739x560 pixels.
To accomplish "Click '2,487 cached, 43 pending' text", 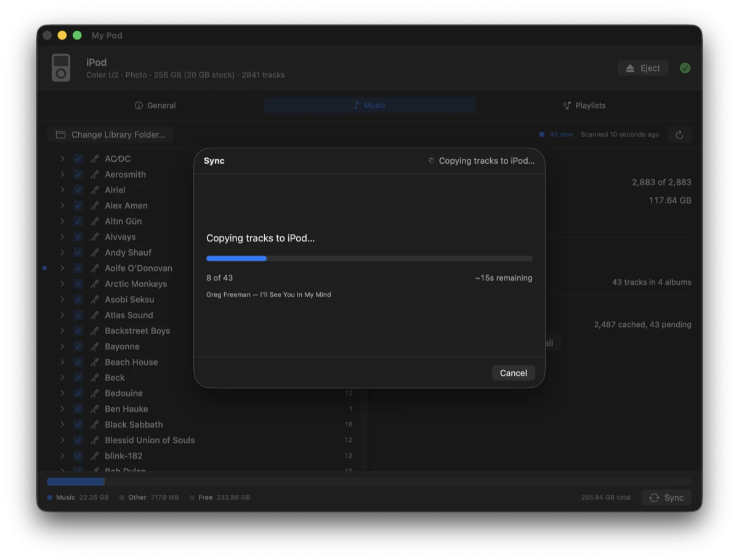I will click(643, 324).
